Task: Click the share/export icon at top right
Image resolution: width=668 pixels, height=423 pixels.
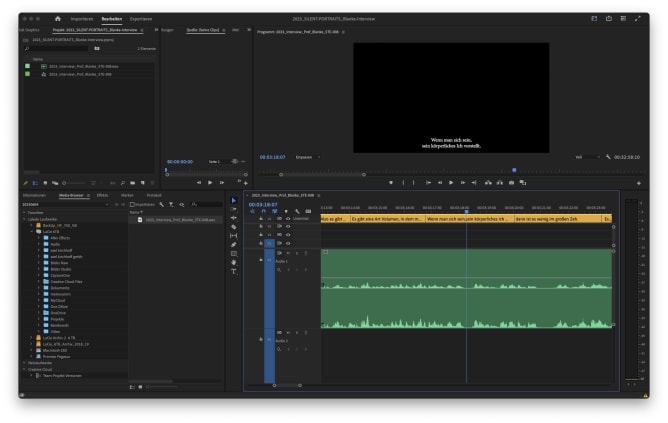Action: pos(610,19)
